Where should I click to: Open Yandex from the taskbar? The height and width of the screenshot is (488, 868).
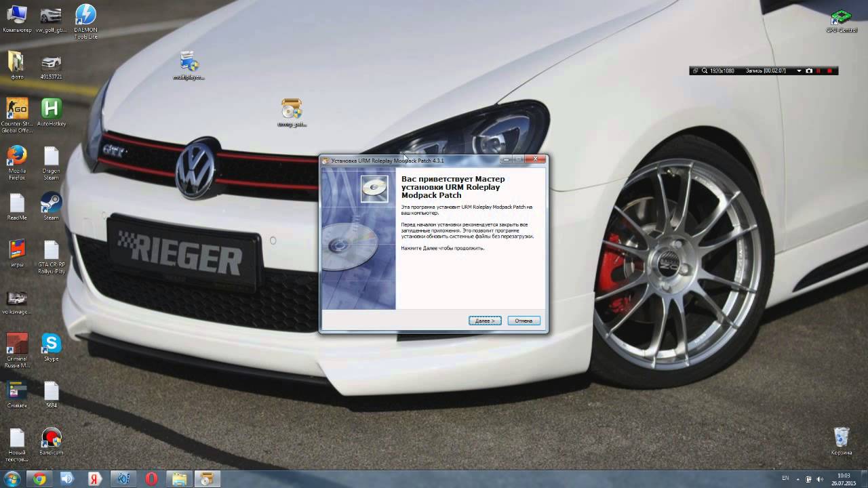[95, 479]
